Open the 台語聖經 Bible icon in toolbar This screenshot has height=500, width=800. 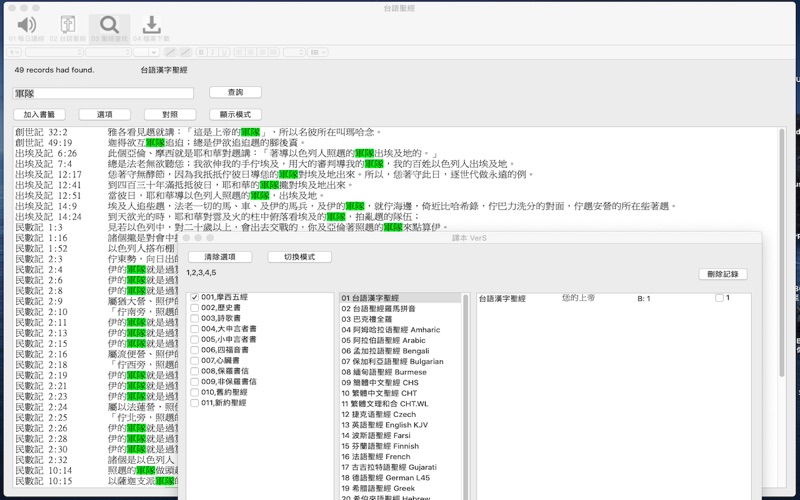(x=68, y=27)
